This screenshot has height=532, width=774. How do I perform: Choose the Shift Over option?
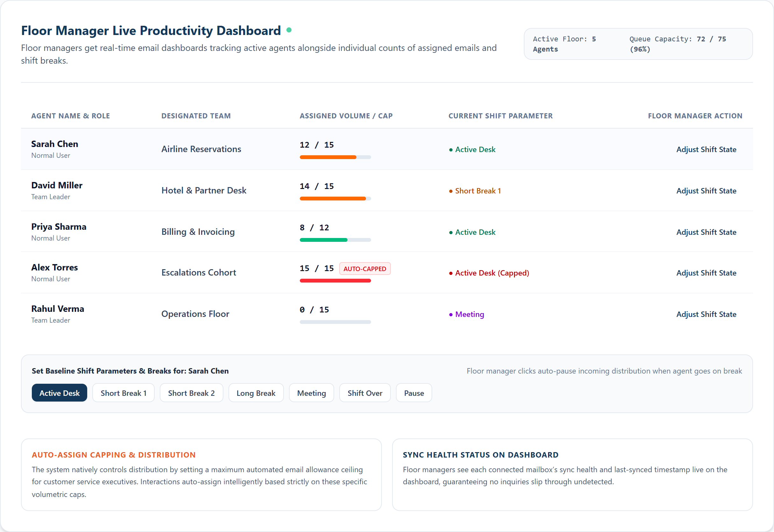coord(365,393)
